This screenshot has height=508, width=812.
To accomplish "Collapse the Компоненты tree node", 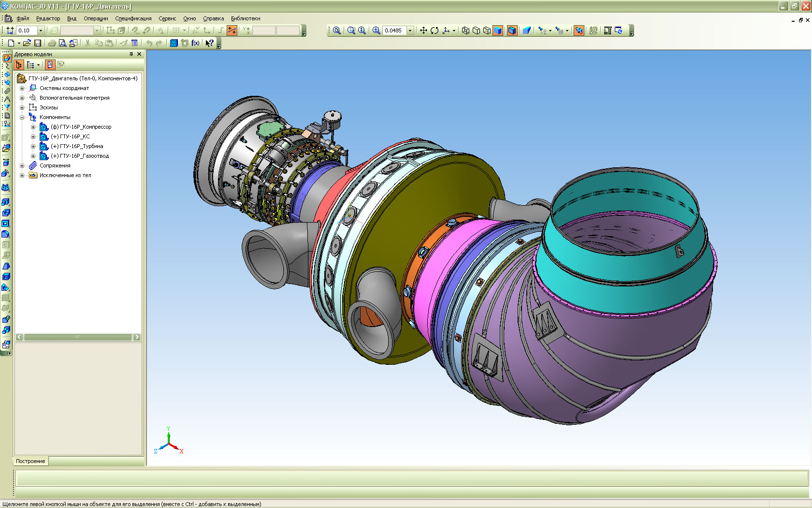I will 22,117.
